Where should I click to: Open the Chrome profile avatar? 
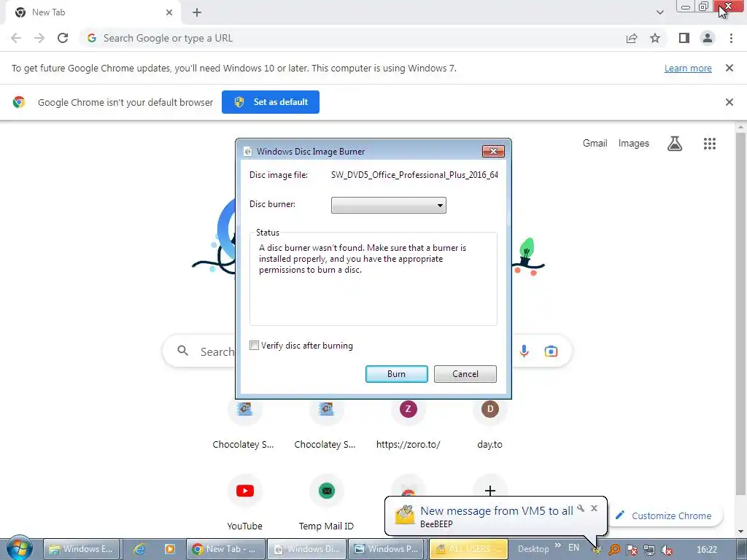click(708, 38)
